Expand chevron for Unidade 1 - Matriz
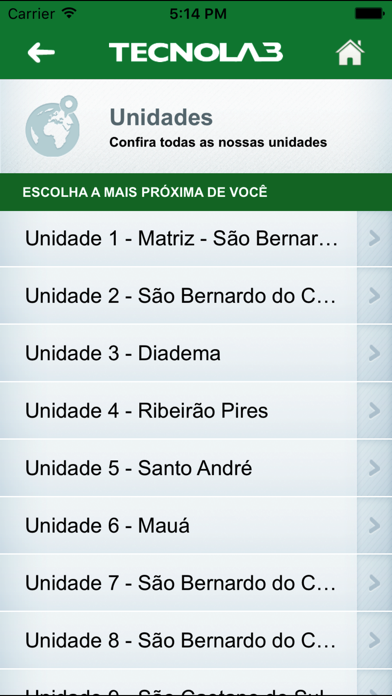392x696 pixels. [x=374, y=238]
